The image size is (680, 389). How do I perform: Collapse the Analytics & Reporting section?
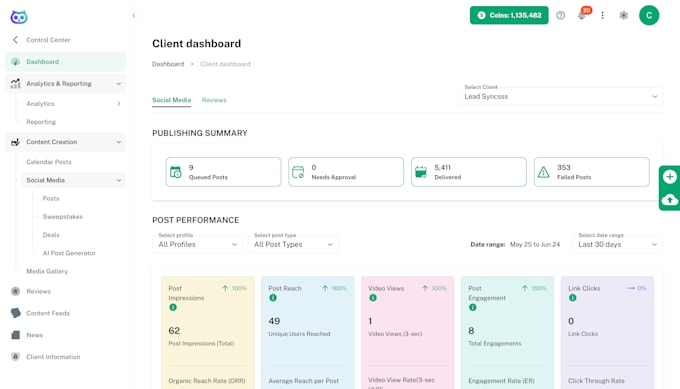tap(119, 84)
